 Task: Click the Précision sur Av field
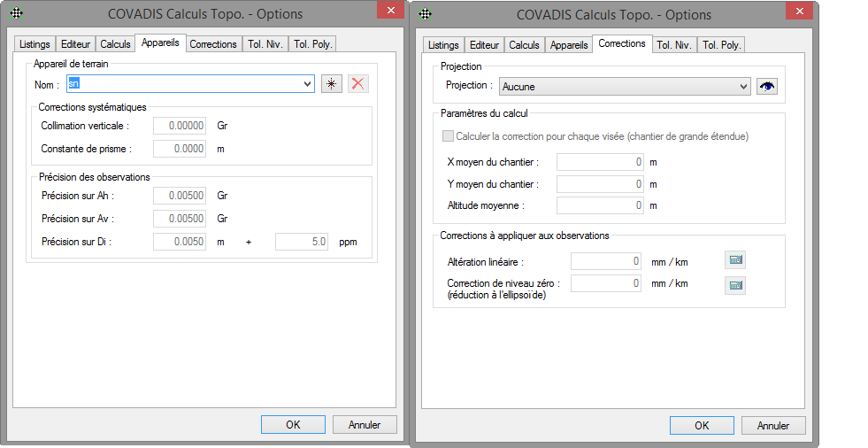point(180,219)
